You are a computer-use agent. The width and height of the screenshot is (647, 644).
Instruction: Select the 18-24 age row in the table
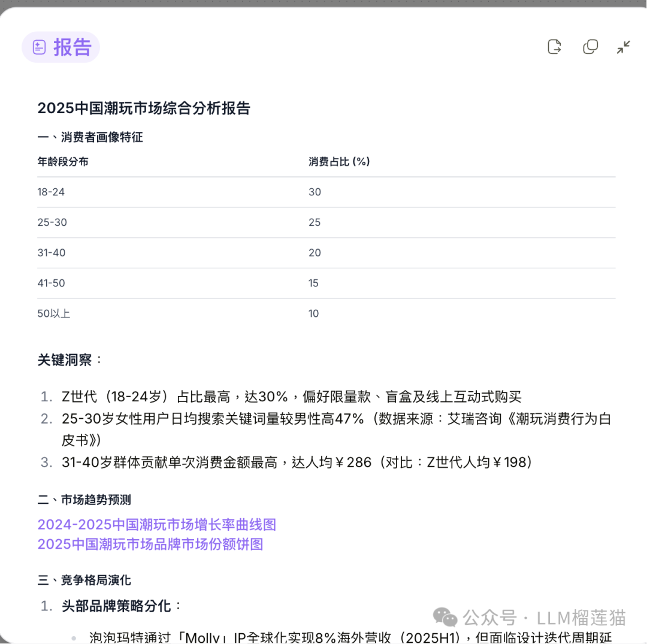point(51,192)
